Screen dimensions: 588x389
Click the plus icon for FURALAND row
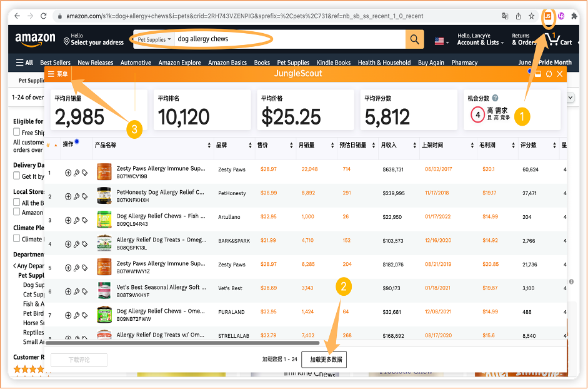pos(68,315)
